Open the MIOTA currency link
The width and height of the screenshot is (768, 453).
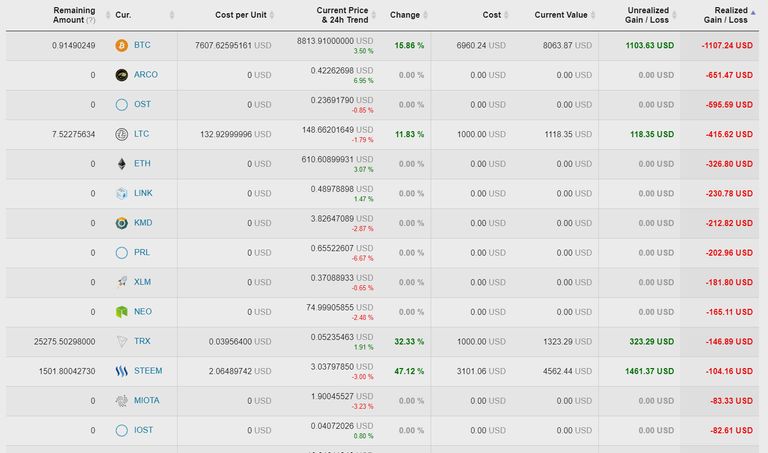tap(146, 401)
